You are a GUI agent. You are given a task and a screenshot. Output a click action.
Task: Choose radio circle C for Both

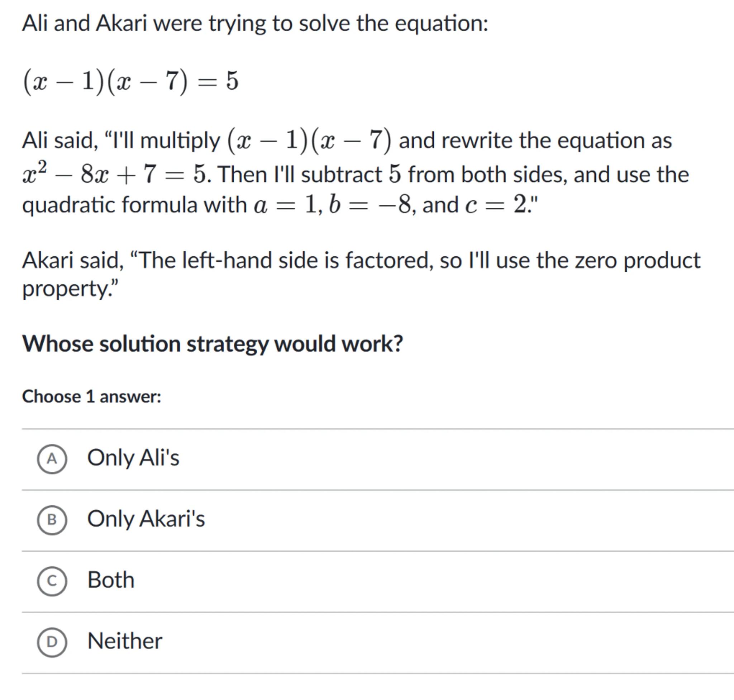click(52, 581)
